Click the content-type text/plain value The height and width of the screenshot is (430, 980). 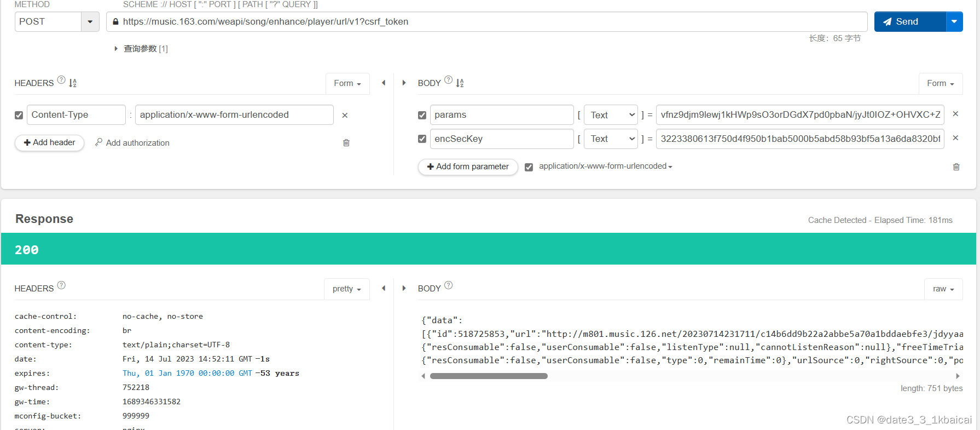[x=176, y=345]
